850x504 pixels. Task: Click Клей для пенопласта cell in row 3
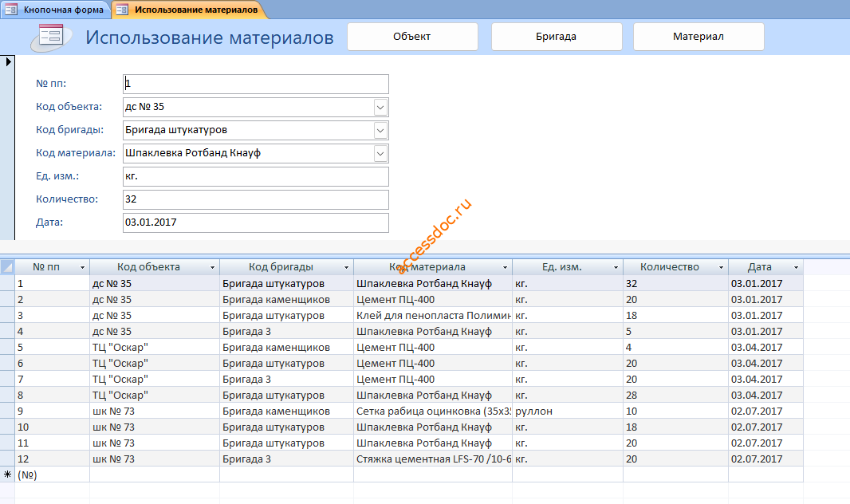point(433,316)
